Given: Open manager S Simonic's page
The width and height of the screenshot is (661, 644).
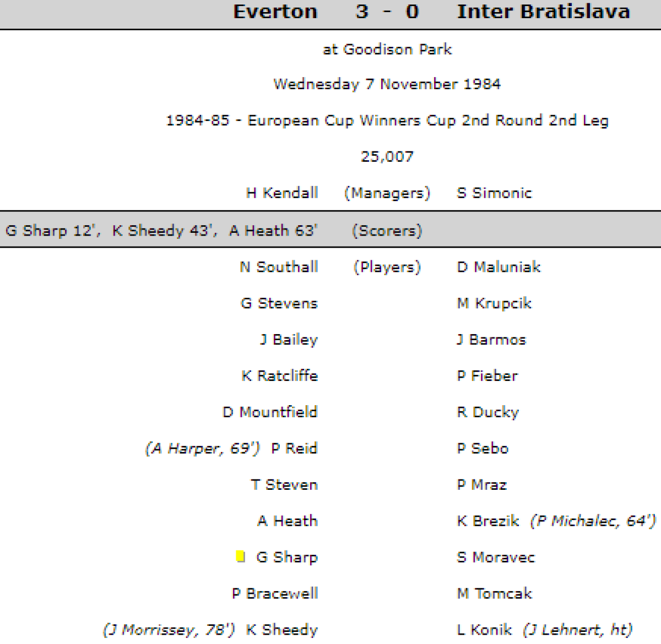Looking at the screenshot, I should (x=494, y=193).
